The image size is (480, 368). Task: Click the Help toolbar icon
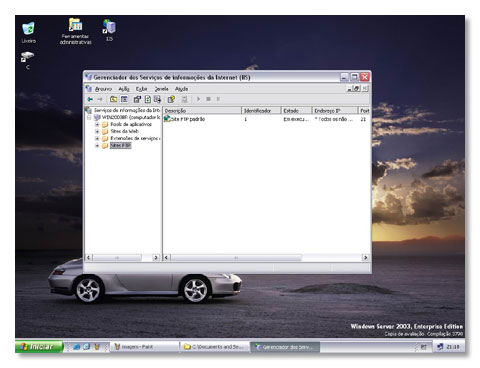point(171,99)
